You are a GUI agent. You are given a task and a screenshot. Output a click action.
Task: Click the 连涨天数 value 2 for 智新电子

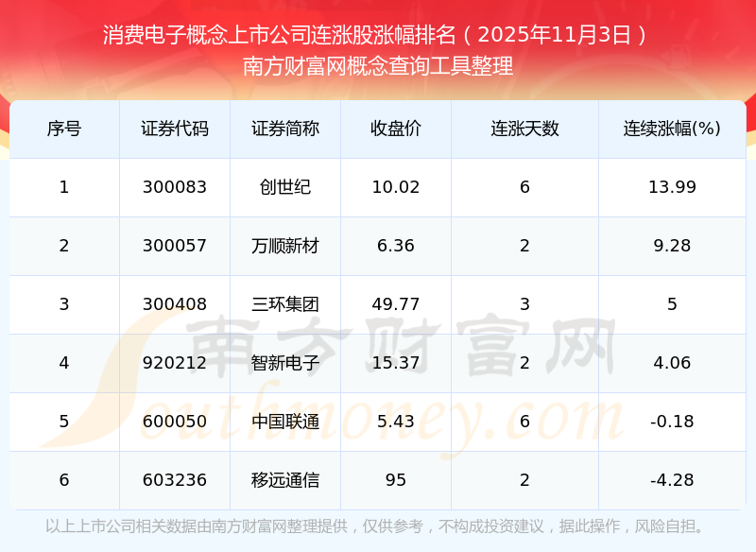(x=525, y=363)
